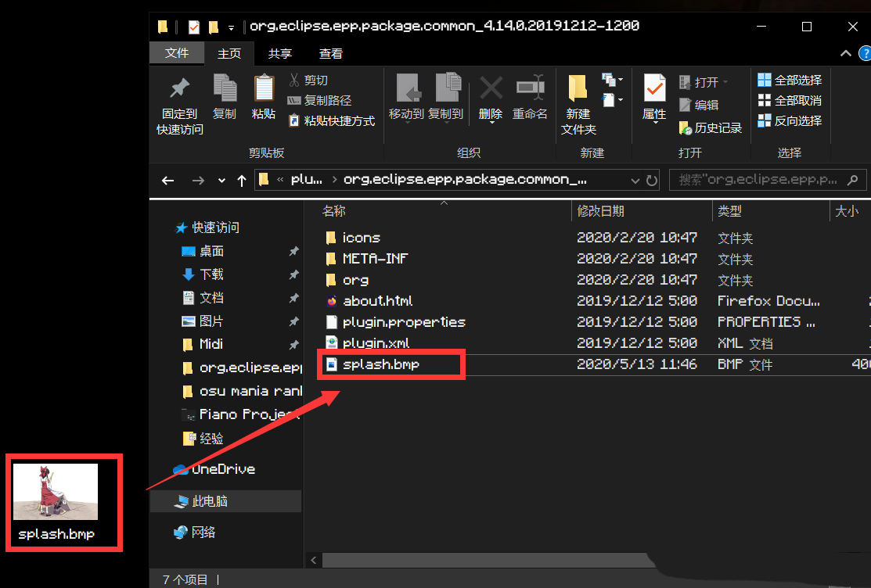The width and height of the screenshot is (871, 588).
Task: Open the address bar dropdown arrow
Action: [x=635, y=180]
